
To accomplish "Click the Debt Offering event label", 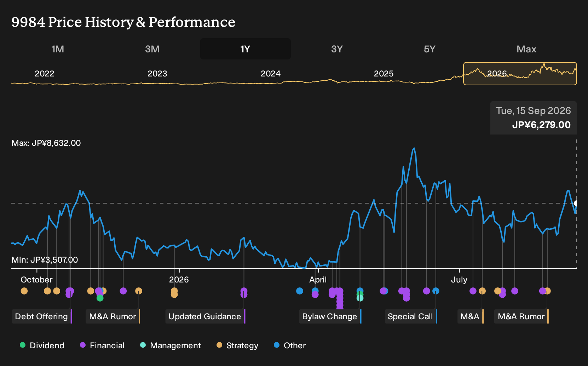I will pyautogui.click(x=42, y=316).
